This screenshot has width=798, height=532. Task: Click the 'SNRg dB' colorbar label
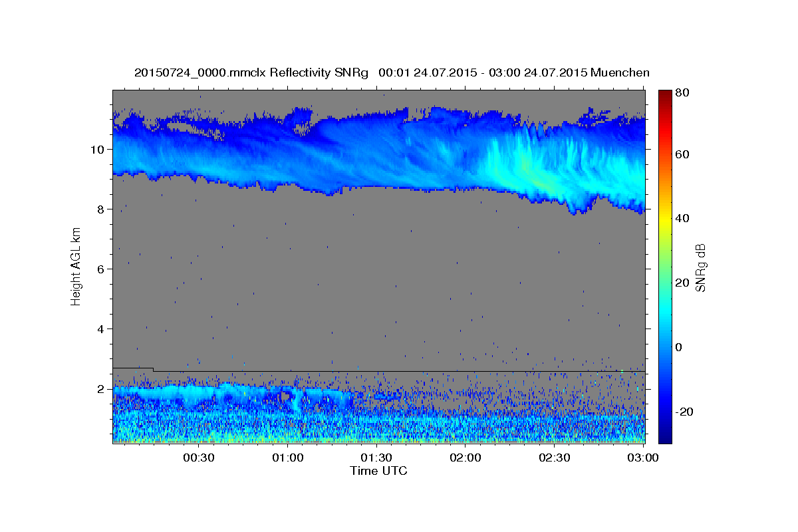[701, 267]
